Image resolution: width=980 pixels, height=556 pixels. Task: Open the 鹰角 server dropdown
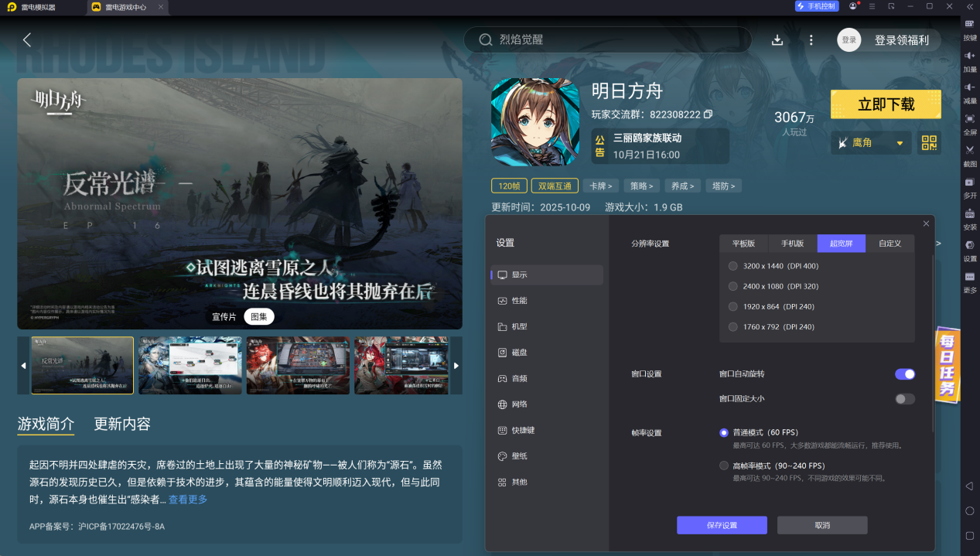871,143
